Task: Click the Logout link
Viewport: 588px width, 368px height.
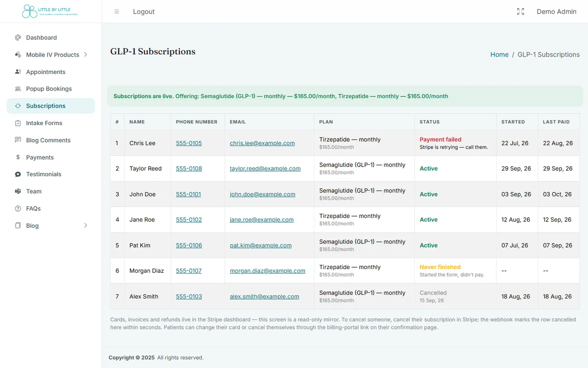Action: [x=144, y=11]
